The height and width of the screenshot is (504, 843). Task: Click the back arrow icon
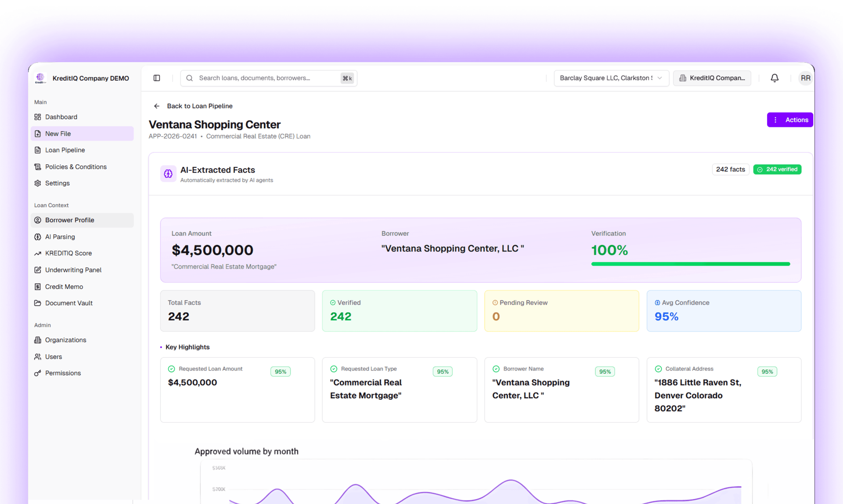pyautogui.click(x=157, y=106)
